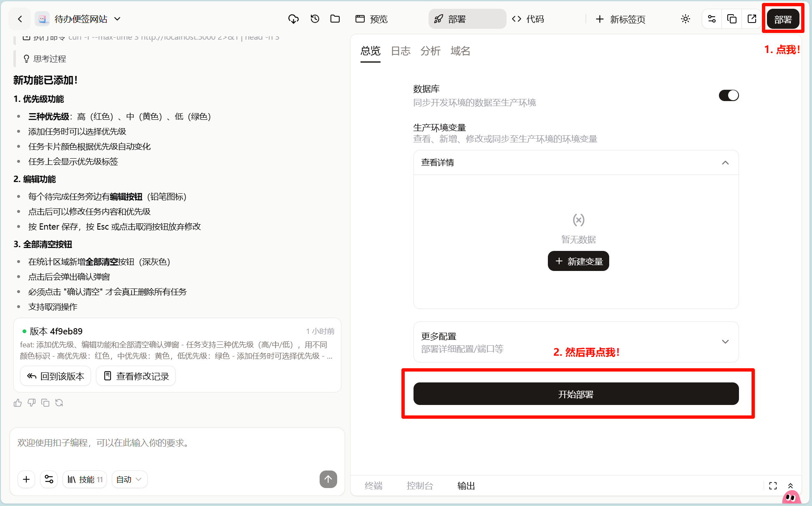The width and height of the screenshot is (812, 506).
Task: Switch to the 日志 tab
Action: coord(401,51)
